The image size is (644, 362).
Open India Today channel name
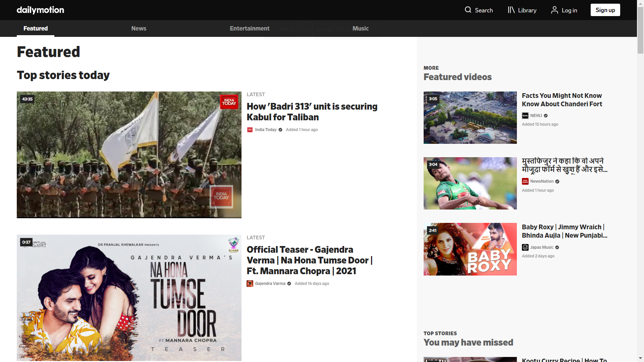coord(266,130)
